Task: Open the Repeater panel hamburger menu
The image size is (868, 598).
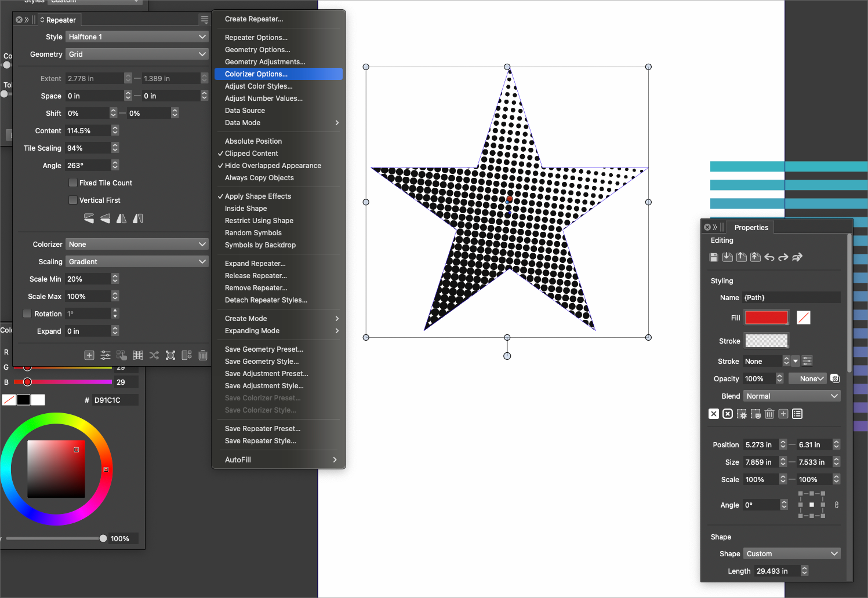Action: [204, 20]
